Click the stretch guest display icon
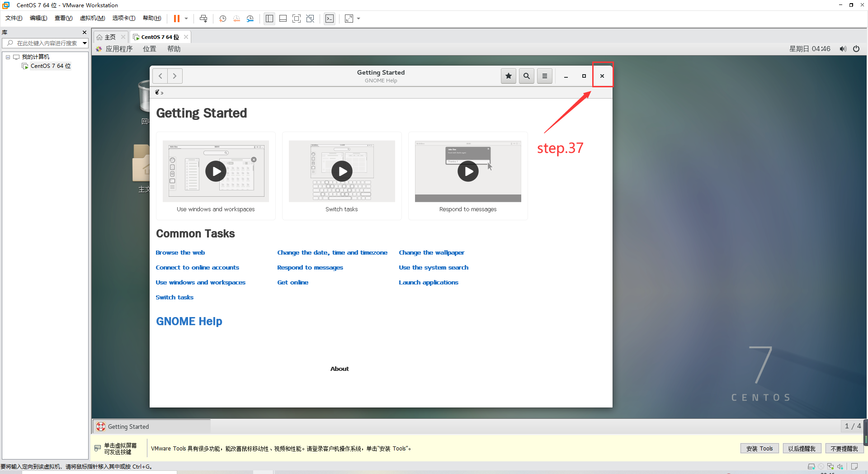 349,19
